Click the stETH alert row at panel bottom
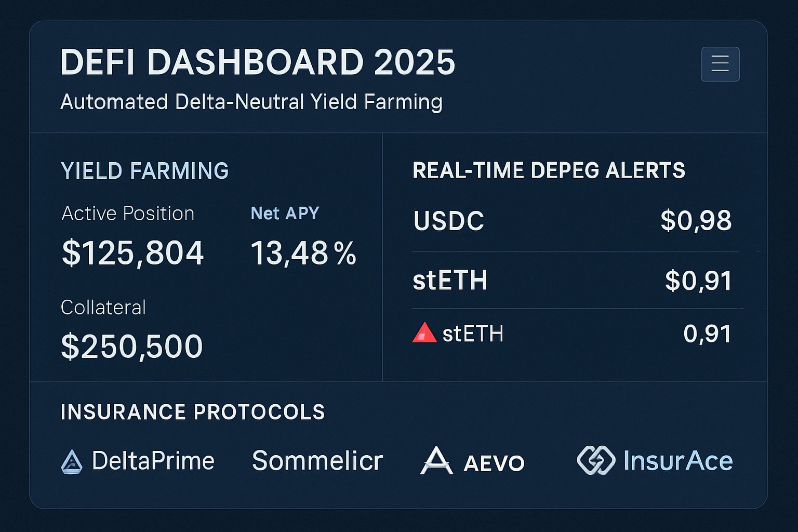The height and width of the screenshot is (532, 798). coord(571,333)
